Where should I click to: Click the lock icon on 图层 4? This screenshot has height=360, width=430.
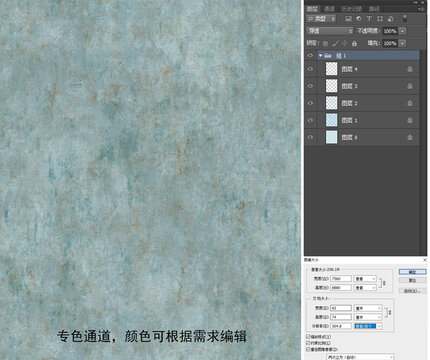point(410,69)
